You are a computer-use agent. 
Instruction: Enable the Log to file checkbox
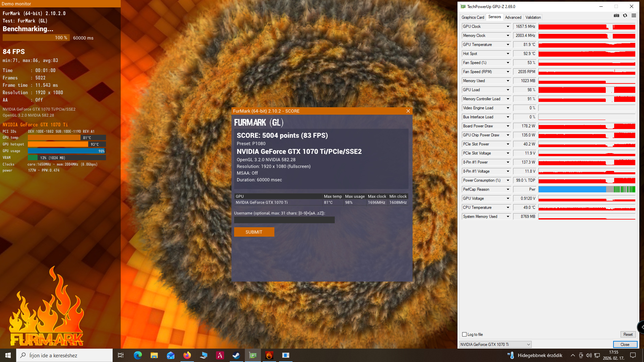(x=465, y=335)
